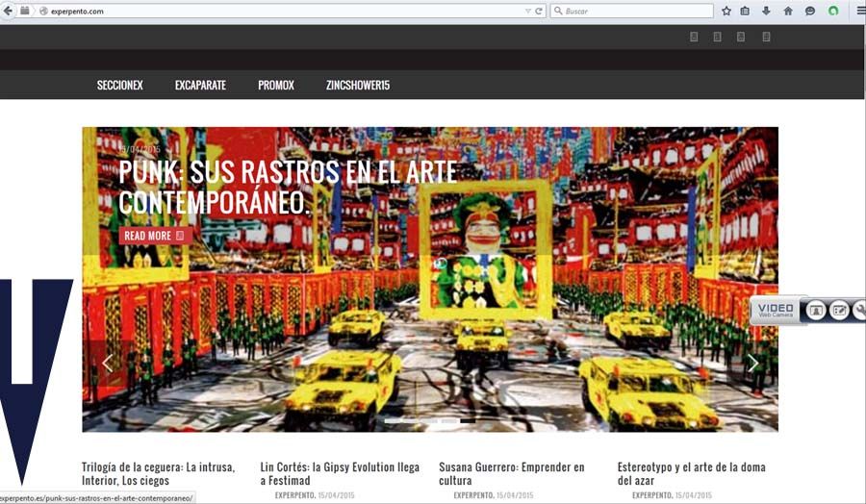Reload the page with the refresh icon
866x504 pixels.
click(539, 11)
